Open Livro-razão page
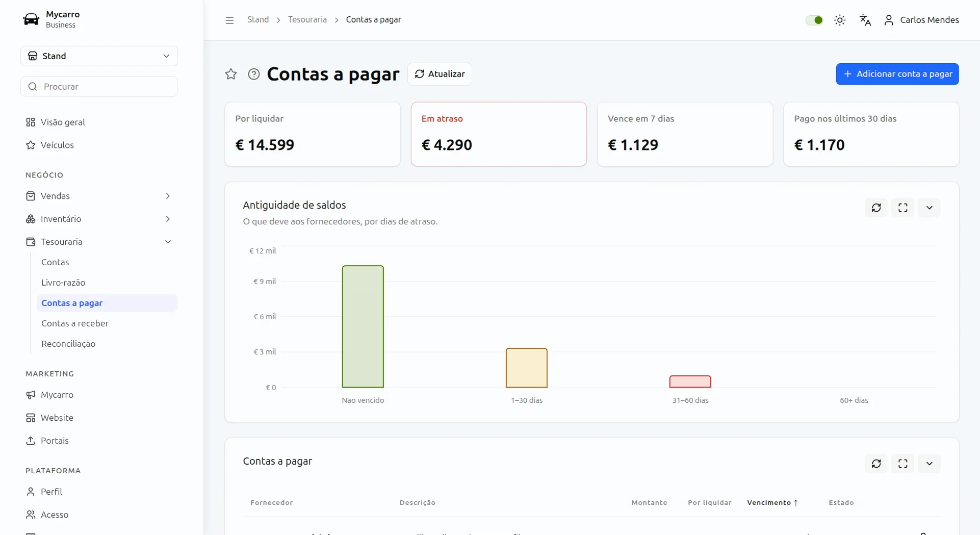 (107, 283)
